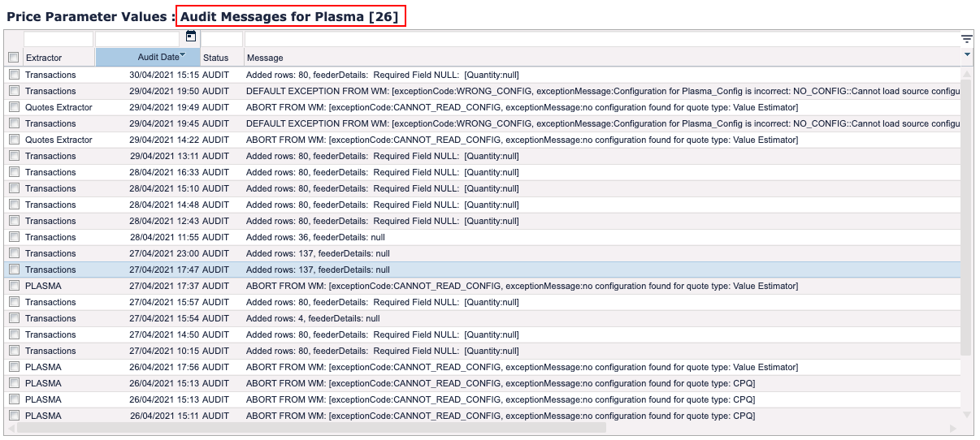Tick checkbox for 27/04/2021 15:54 row
Image resolution: width=980 pixels, height=440 pixels.
tap(14, 318)
